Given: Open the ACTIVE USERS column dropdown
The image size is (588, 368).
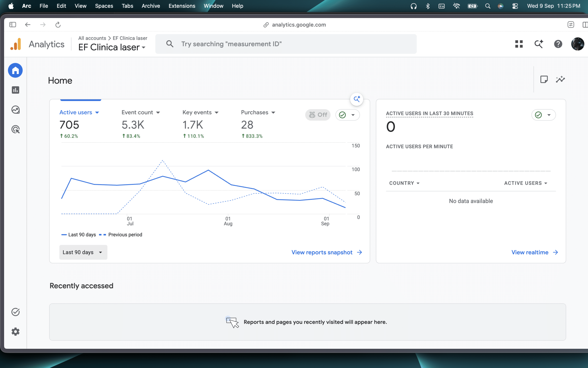Looking at the screenshot, I should coord(526,183).
